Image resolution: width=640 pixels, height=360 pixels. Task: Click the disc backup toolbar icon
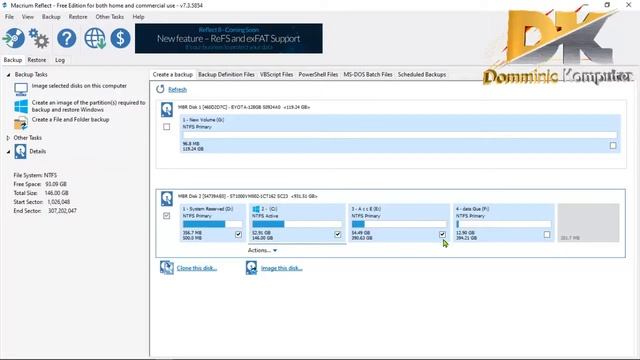13,38
